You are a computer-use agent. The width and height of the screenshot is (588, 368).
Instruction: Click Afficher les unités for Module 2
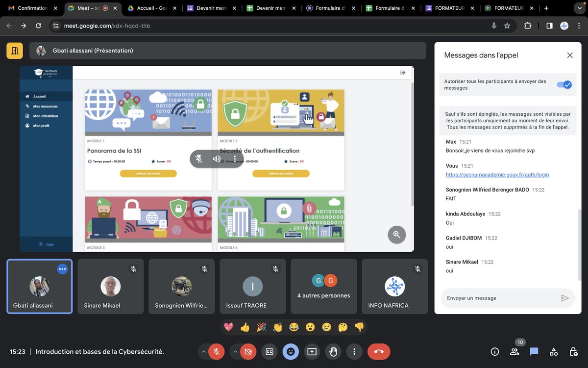coord(281,174)
